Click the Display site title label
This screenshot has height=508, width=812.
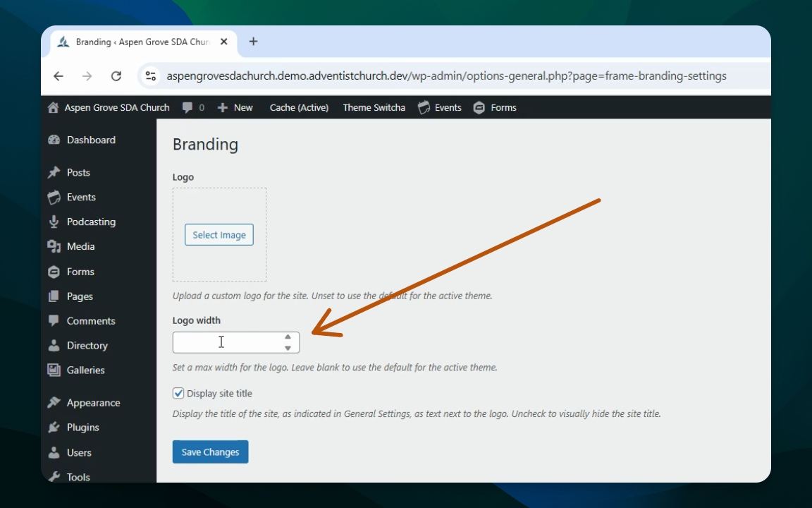tap(220, 393)
